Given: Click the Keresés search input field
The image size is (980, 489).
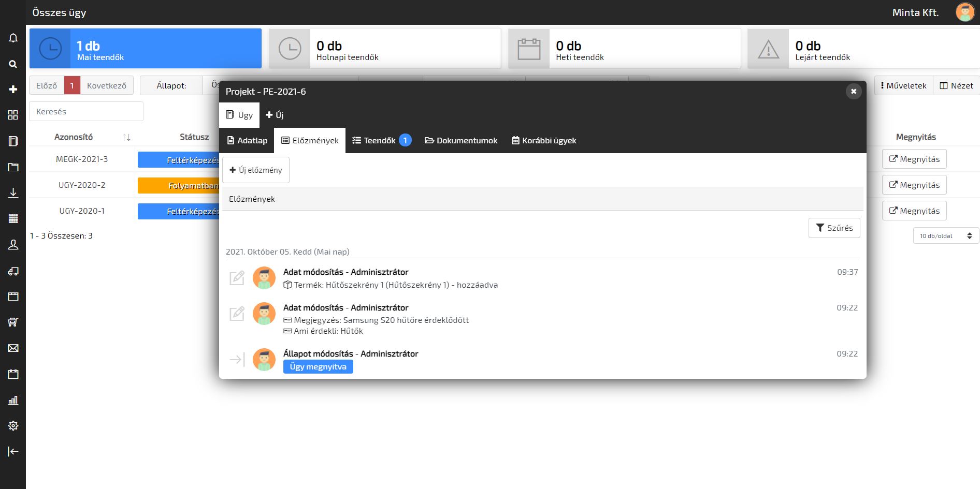Looking at the screenshot, I should click(x=86, y=112).
